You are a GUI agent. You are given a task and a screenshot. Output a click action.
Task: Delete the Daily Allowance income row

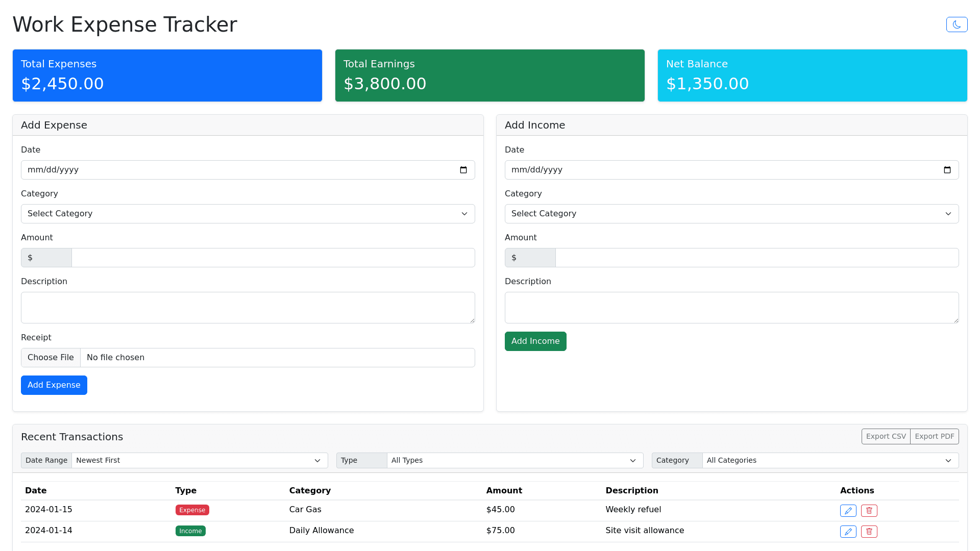tap(869, 532)
